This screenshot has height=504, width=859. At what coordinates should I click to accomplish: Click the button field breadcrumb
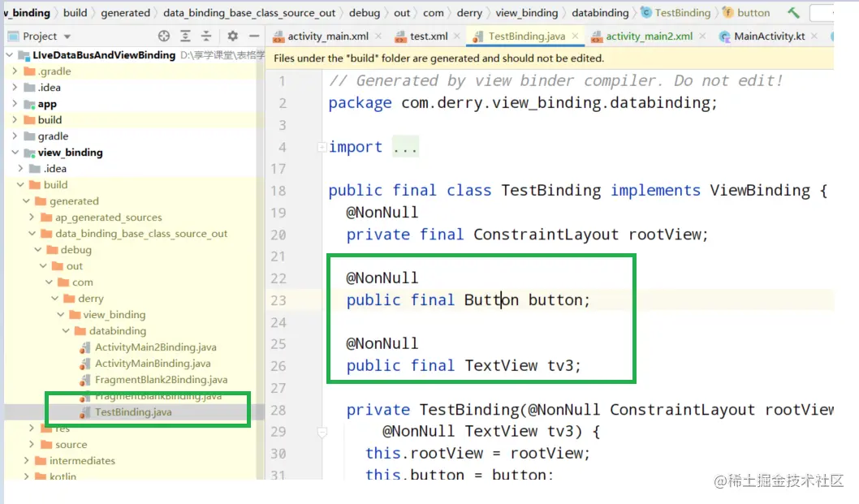753,13
